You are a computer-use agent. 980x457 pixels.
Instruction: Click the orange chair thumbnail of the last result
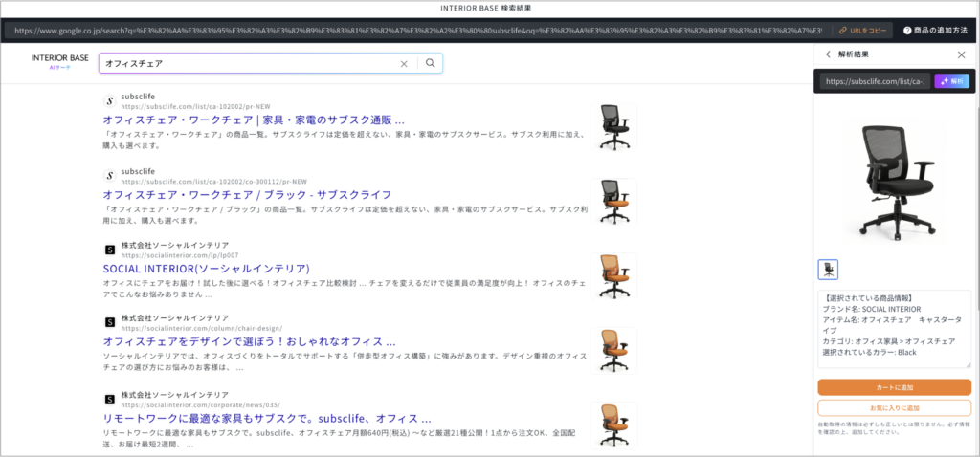[612, 424]
